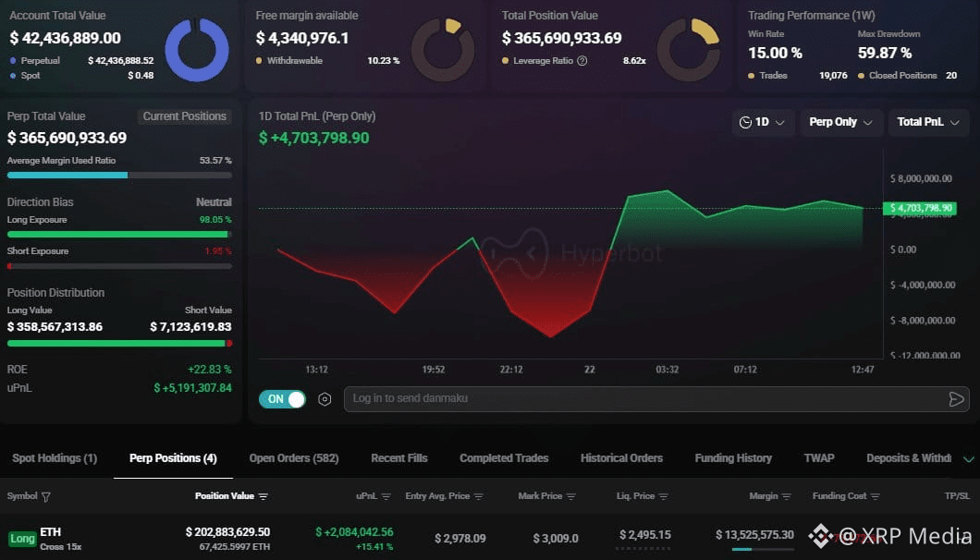980x560 pixels.
Task: Expand more tabs chevron after Deposits
Action: click(968, 459)
